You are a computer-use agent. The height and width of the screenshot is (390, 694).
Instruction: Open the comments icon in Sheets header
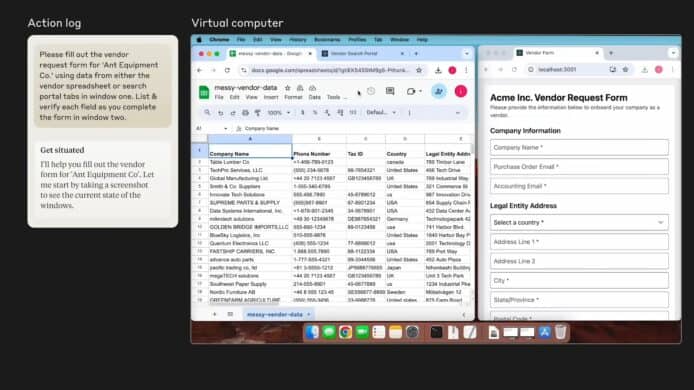(x=390, y=91)
